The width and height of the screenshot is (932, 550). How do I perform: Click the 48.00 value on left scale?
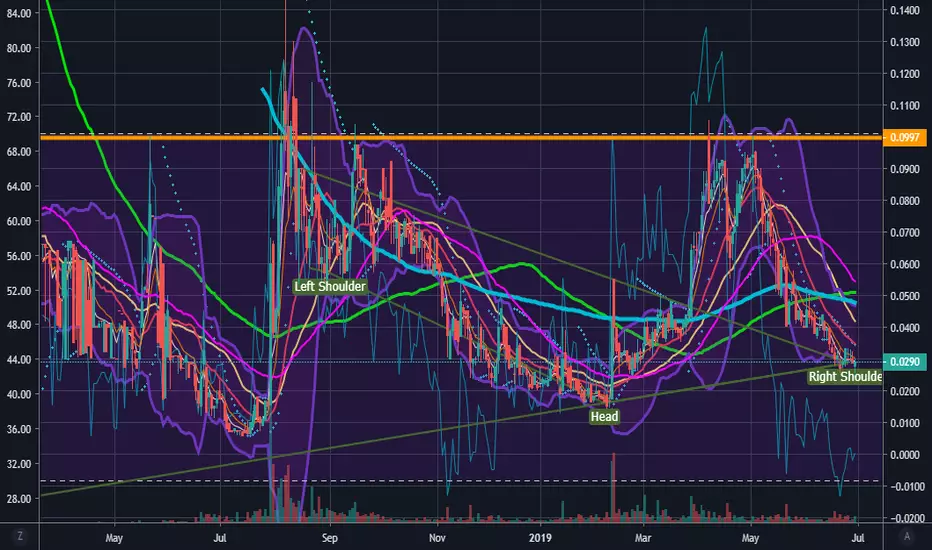pos(18,325)
